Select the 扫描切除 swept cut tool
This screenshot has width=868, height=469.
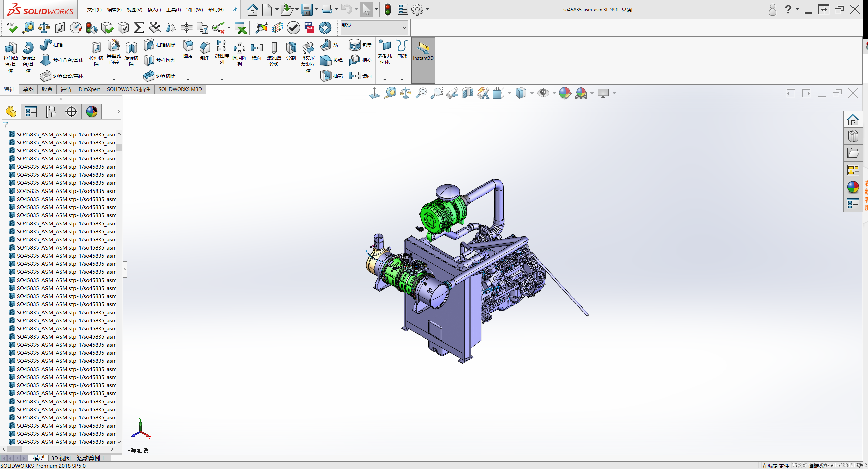coord(160,45)
